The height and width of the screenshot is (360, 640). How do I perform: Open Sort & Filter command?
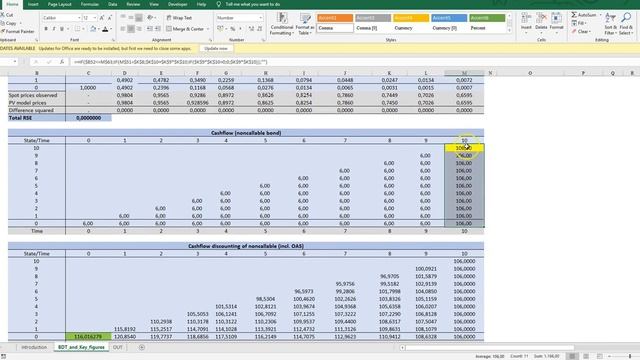(610, 23)
